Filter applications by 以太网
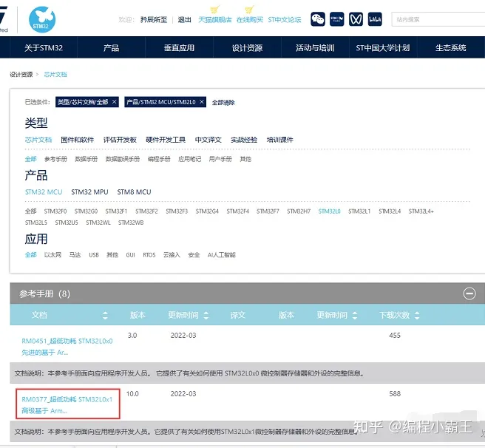Image resolution: width=485 pixels, height=448 pixels. point(53,254)
